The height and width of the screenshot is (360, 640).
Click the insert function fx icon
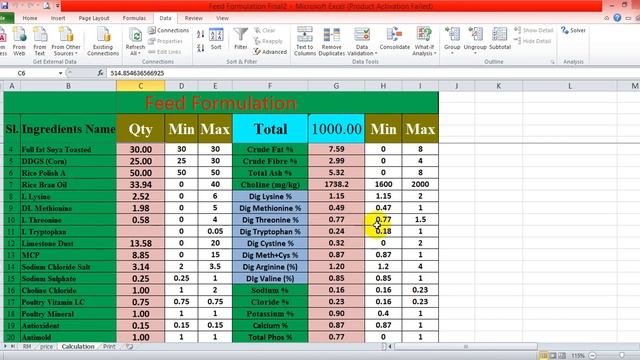point(100,73)
